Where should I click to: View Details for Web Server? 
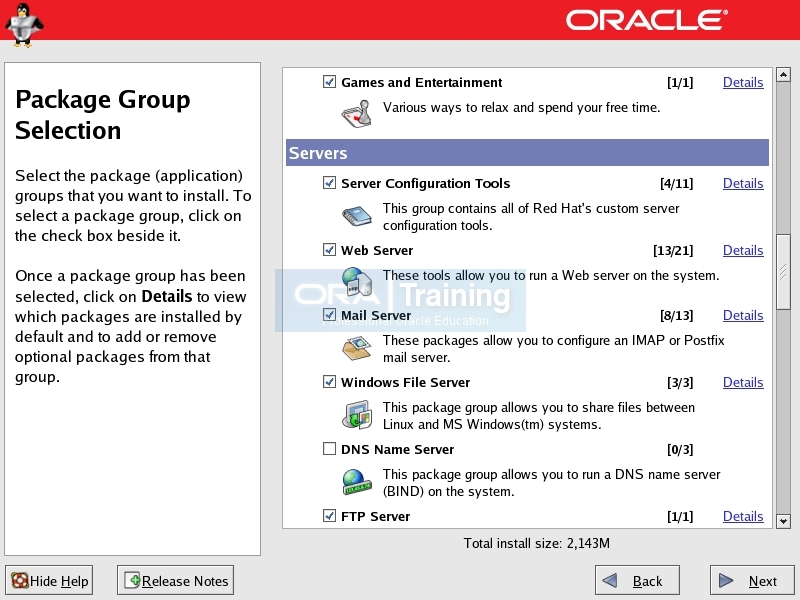coord(743,250)
